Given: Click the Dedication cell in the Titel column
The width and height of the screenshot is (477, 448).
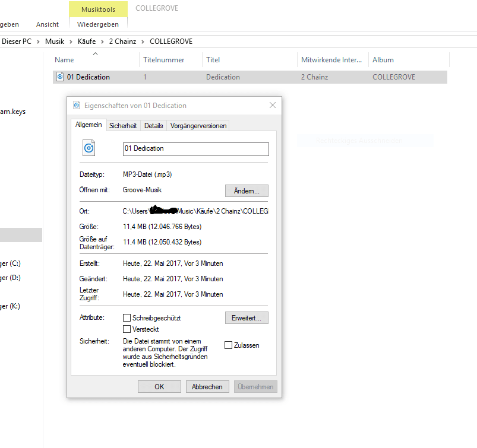Looking at the screenshot, I should (223, 77).
